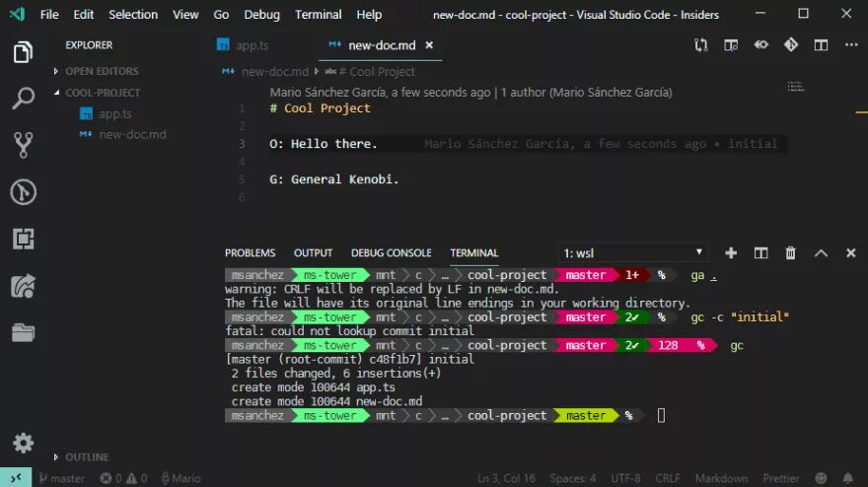Viewport: 868px width, 487px height.
Task: Kill the terminal with trash icon
Action: click(x=790, y=253)
